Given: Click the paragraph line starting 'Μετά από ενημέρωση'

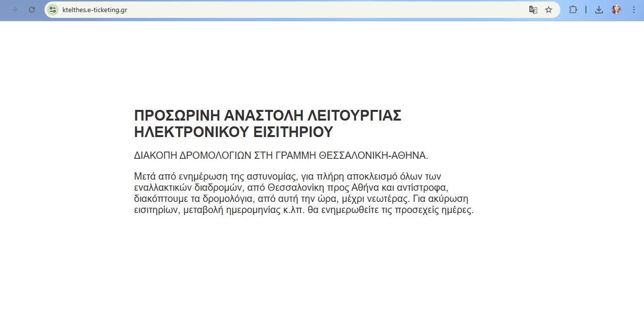Looking at the screenshot, I should (287, 176).
